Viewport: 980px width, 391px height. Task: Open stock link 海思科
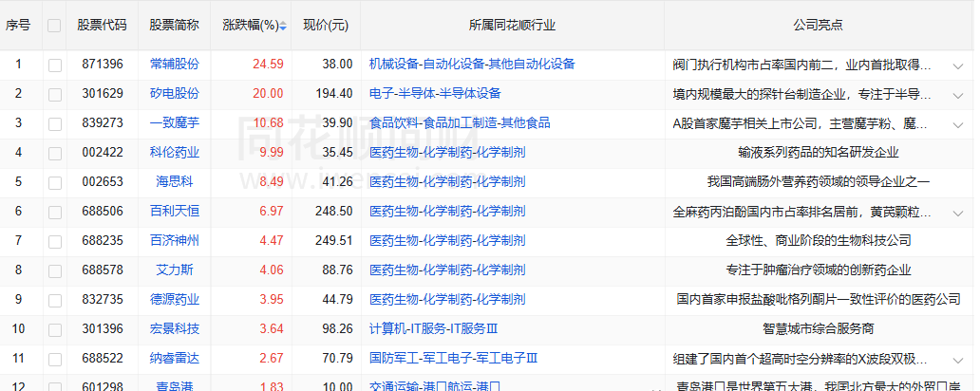(x=175, y=182)
